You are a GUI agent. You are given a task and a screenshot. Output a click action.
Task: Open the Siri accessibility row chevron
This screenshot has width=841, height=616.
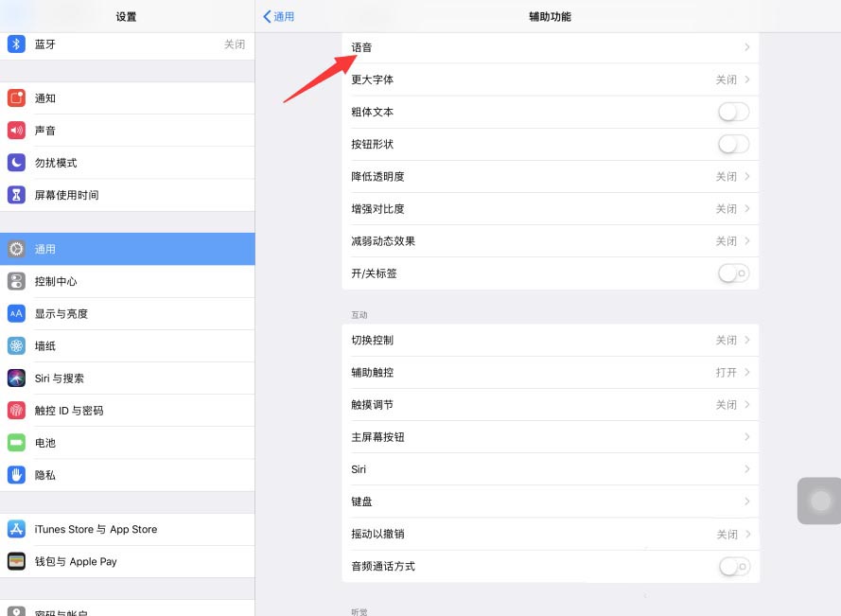[x=747, y=469]
